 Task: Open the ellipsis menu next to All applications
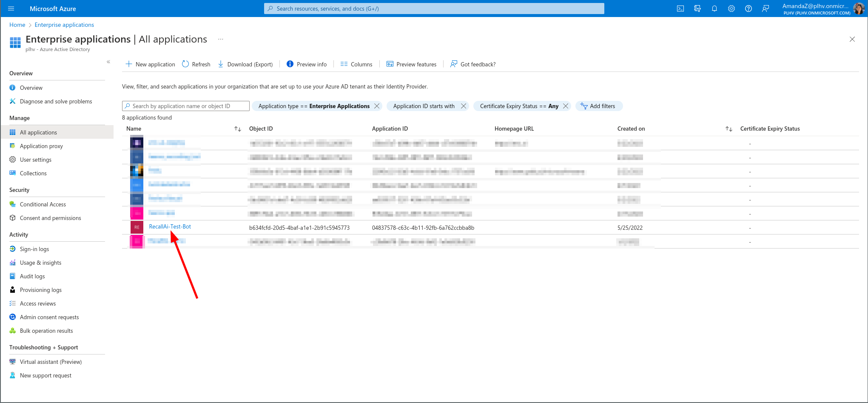click(221, 39)
